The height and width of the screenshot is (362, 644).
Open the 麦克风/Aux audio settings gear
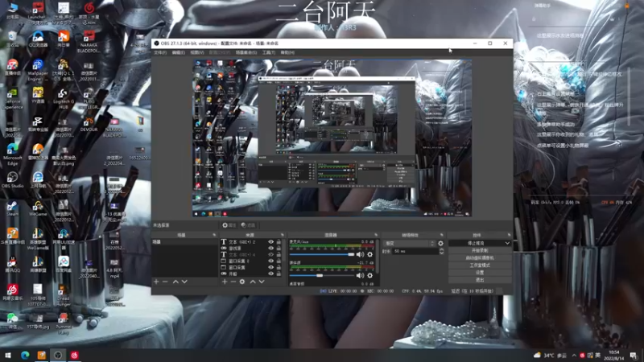pos(370,254)
